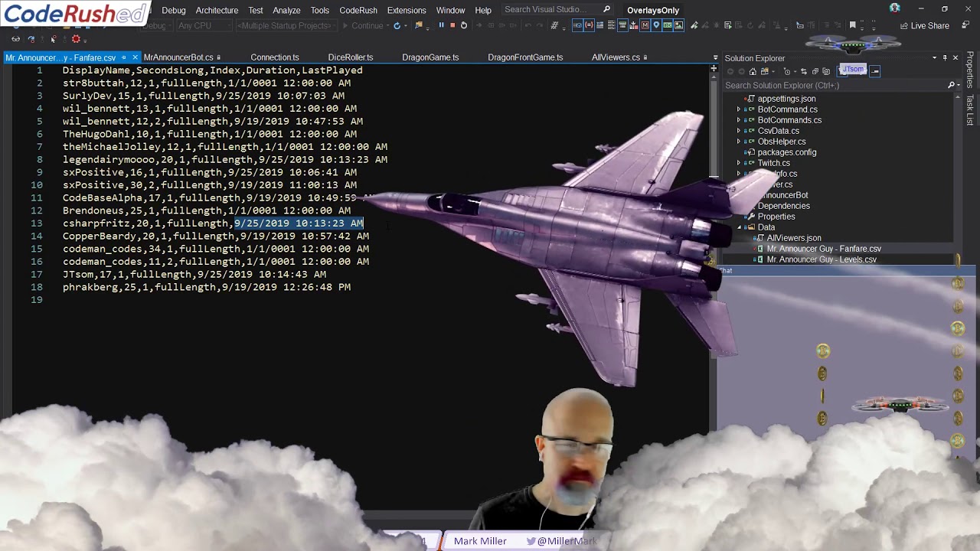Expand BotCommand.cs node

coord(739,109)
